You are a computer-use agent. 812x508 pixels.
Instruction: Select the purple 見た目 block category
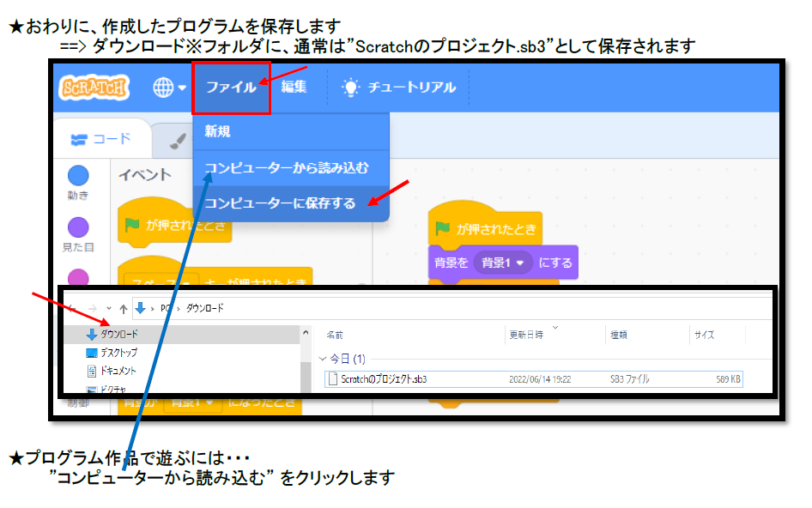78,227
